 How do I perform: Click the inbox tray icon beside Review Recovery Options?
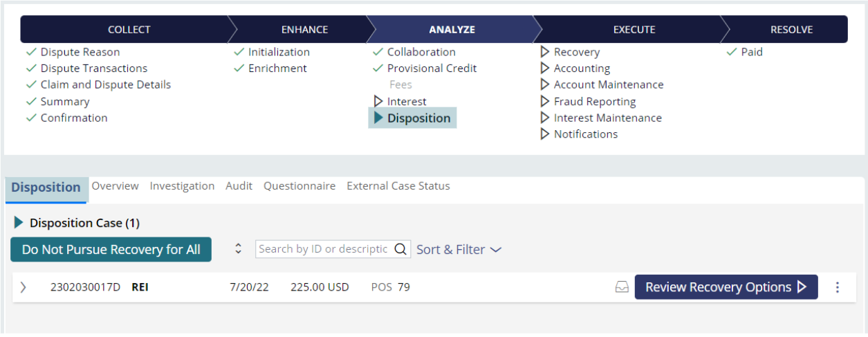(622, 287)
